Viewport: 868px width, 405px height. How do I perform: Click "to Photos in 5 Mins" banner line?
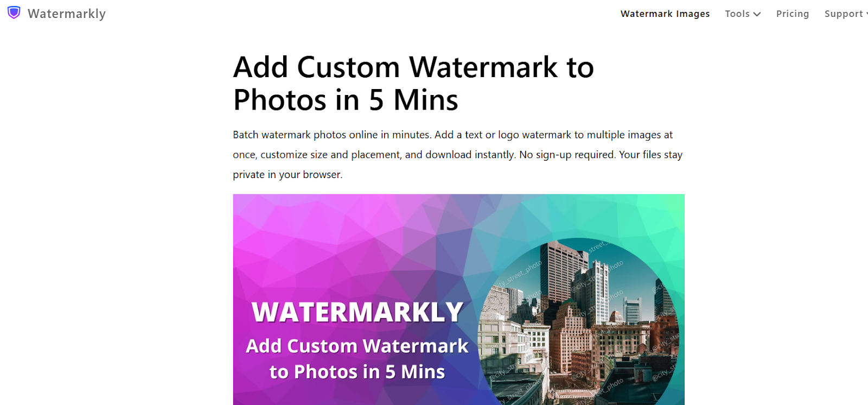tap(357, 372)
